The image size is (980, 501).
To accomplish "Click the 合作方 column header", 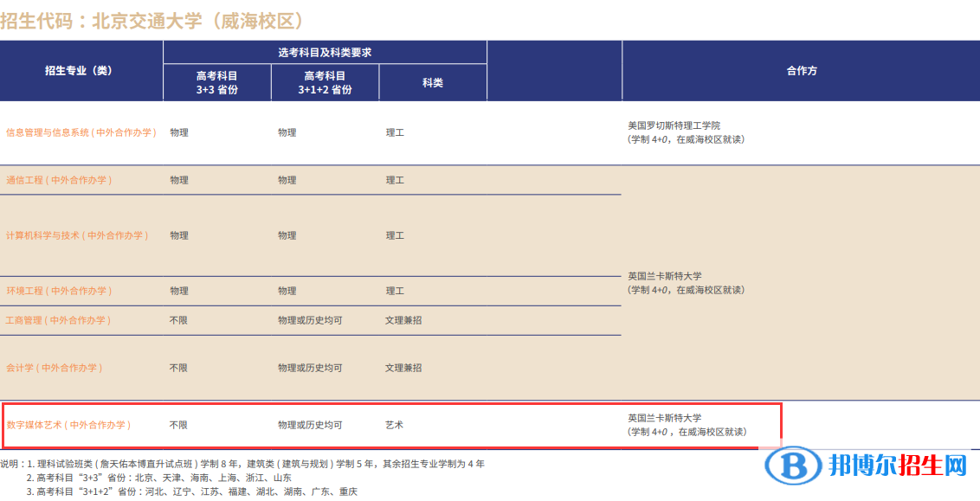I will click(x=802, y=71).
